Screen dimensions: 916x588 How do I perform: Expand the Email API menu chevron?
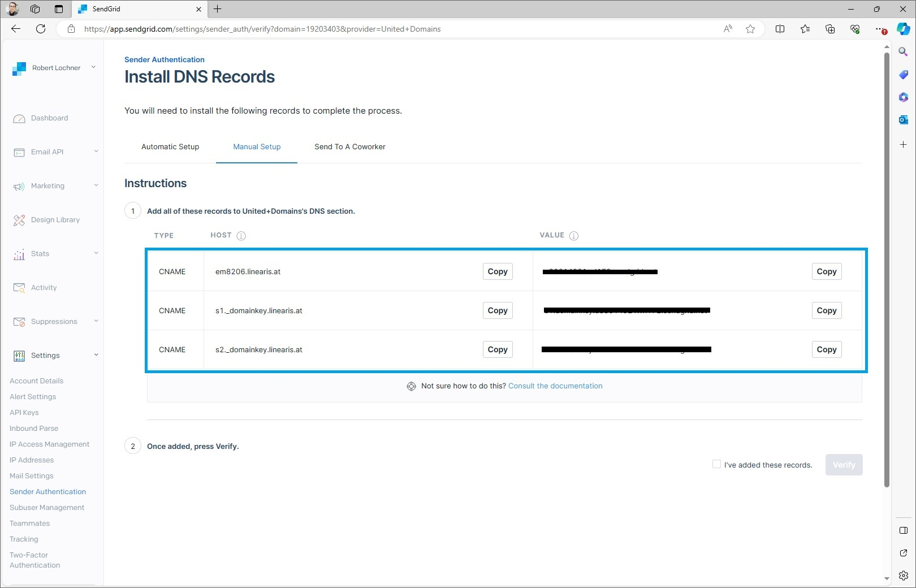(96, 152)
